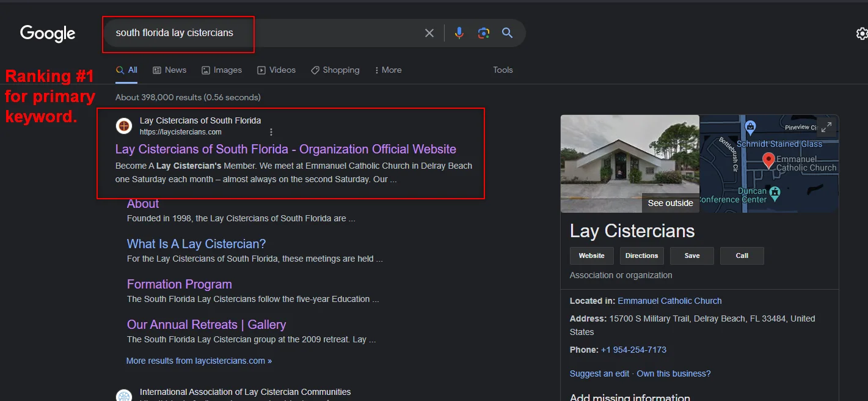868x401 pixels.
Task: Click the Website button in knowledge panel
Action: 591,256
